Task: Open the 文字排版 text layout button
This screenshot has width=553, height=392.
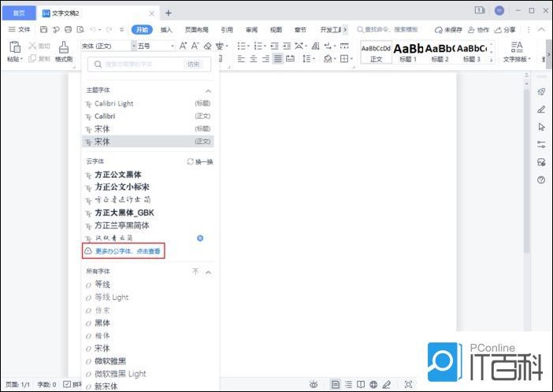Action: point(517,52)
